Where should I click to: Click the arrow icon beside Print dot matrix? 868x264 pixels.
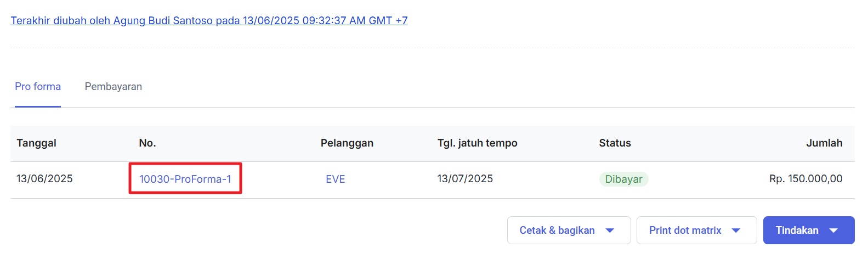(x=736, y=231)
